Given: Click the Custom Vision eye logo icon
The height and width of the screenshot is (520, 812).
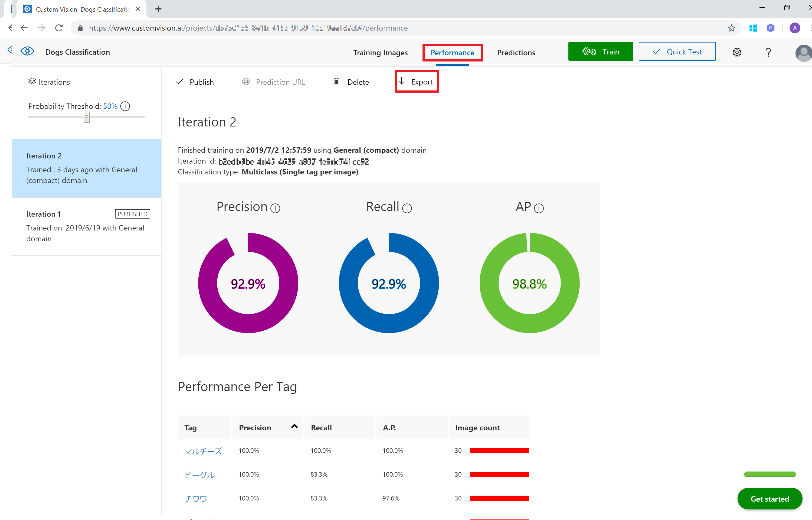Looking at the screenshot, I should [27, 51].
